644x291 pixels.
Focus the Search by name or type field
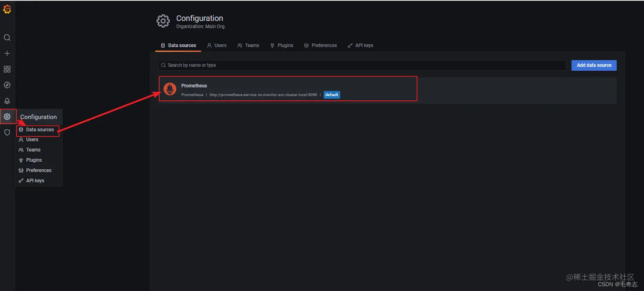pyautogui.click(x=362, y=65)
